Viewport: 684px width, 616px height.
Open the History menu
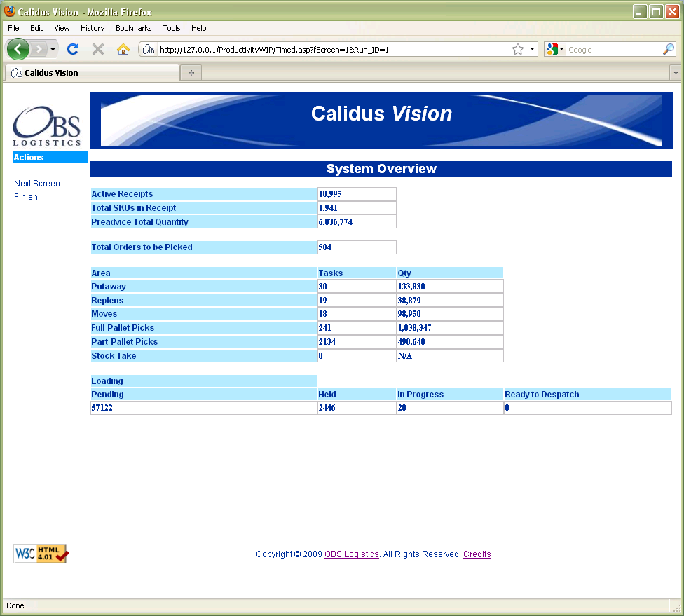coord(93,28)
